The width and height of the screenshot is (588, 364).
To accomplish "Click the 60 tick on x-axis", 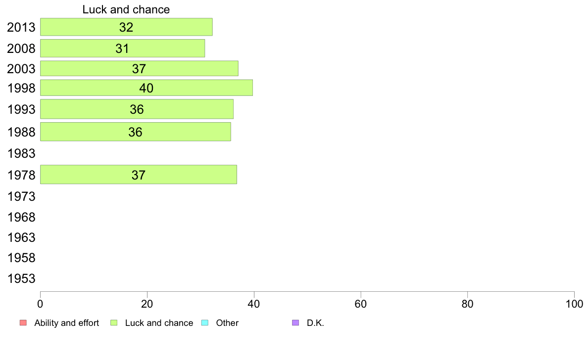I will click(x=361, y=304).
